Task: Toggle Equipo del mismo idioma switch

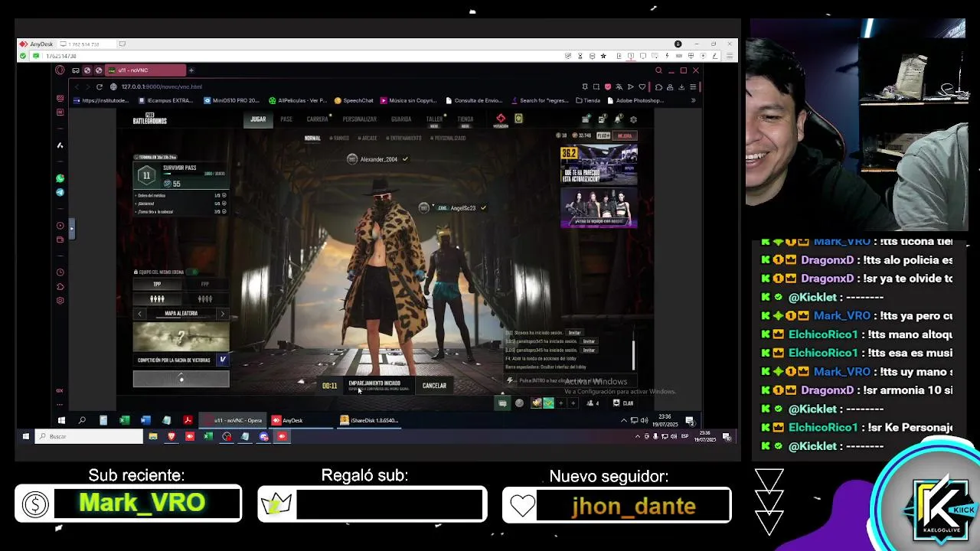Action: (194, 272)
